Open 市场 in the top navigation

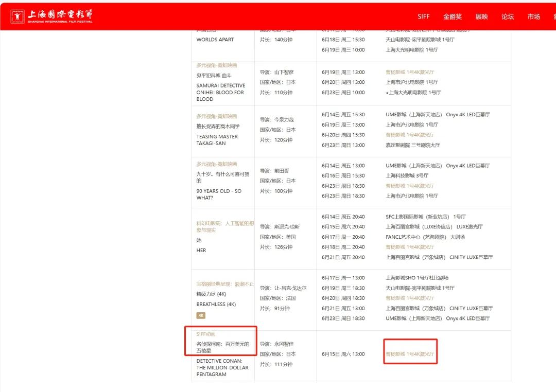pos(533,16)
